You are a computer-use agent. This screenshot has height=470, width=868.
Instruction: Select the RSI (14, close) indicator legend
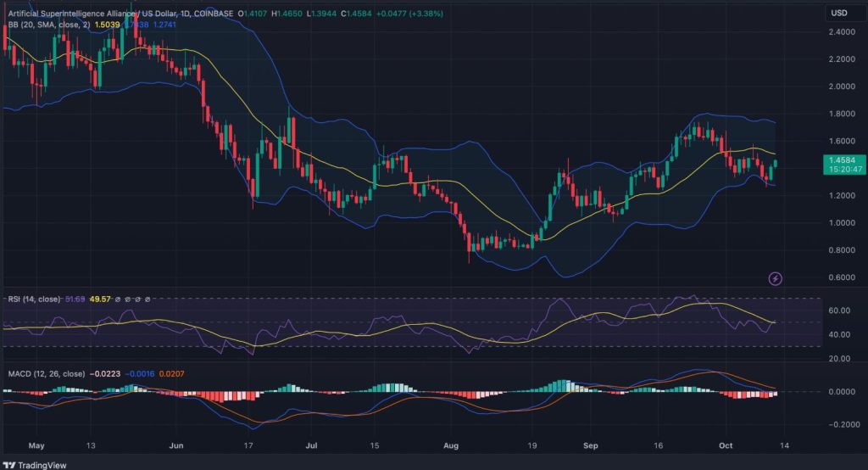pyautogui.click(x=34, y=299)
